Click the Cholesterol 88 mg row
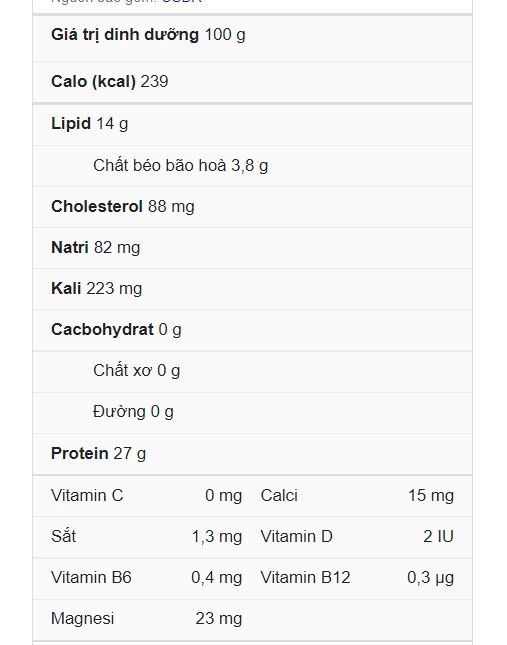The width and height of the screenshot is (507, 645). tap(252, 207)
